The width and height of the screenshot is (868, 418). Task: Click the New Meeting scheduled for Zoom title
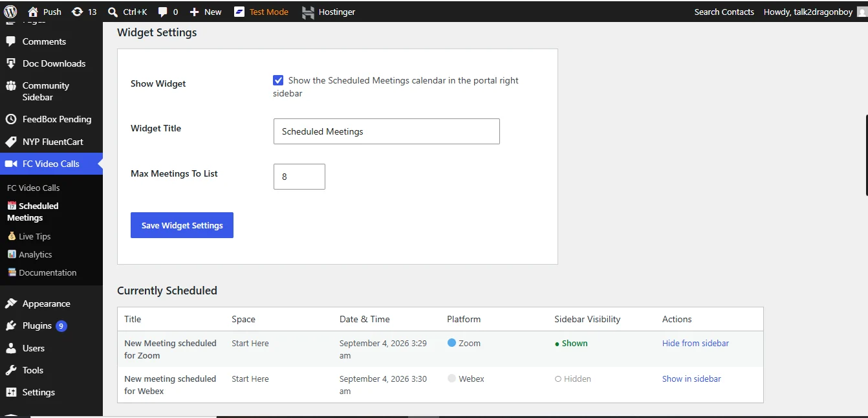(x=170, y=349)
